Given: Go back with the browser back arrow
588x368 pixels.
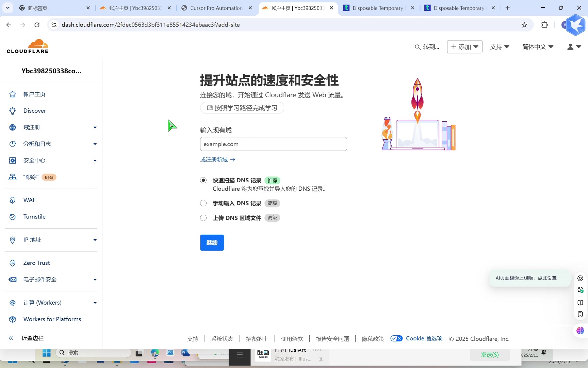Looking at the screenshot, I should click(x=9, y=25).
